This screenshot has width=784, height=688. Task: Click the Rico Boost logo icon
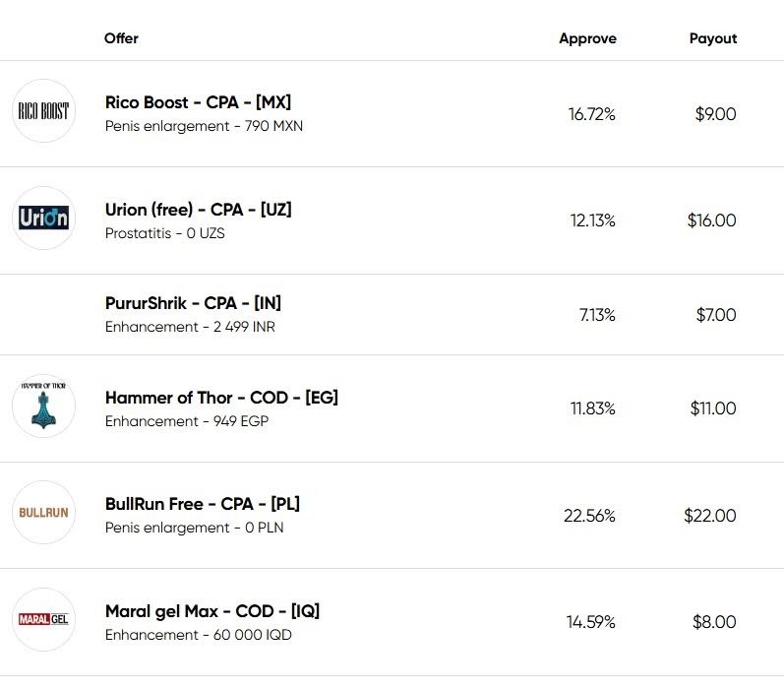click(43, 111)
